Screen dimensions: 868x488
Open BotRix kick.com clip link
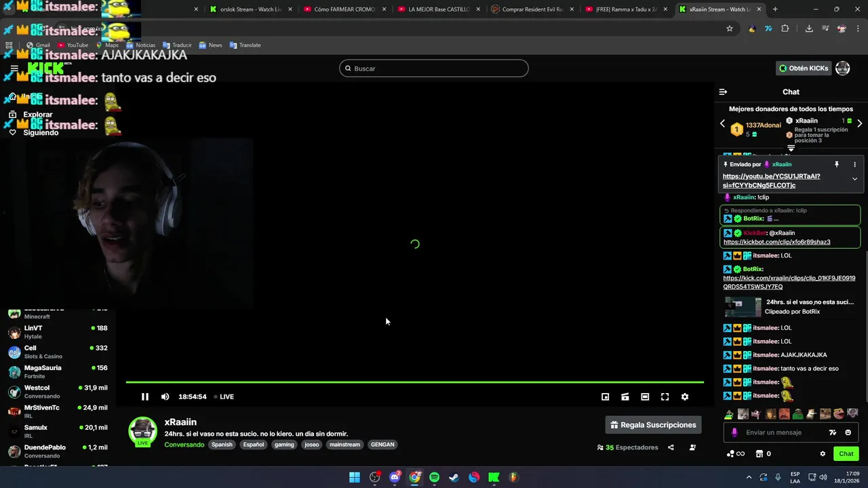click(789, 282)
